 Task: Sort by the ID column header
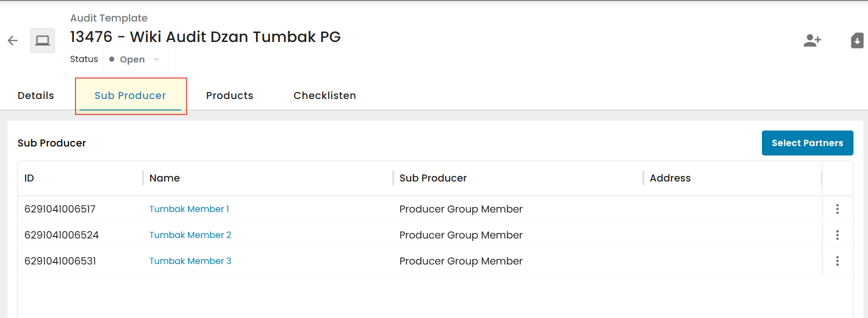pyautogui.click(x=29, y=178)
